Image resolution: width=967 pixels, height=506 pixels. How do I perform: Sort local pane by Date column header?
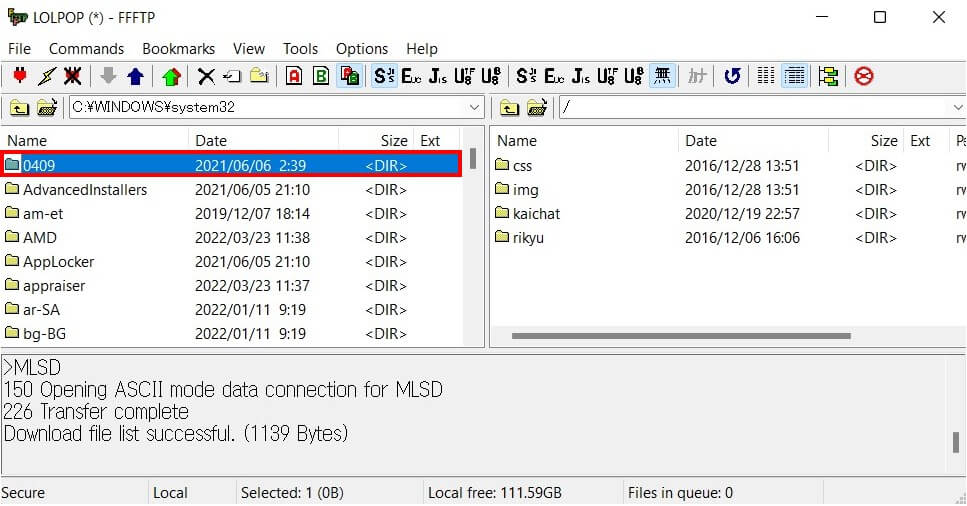(263, 141)
